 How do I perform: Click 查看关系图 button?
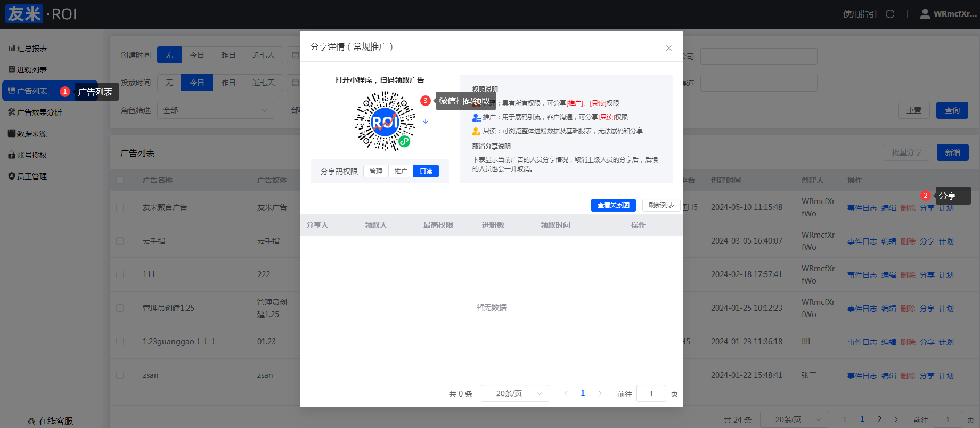coord(614,205)
